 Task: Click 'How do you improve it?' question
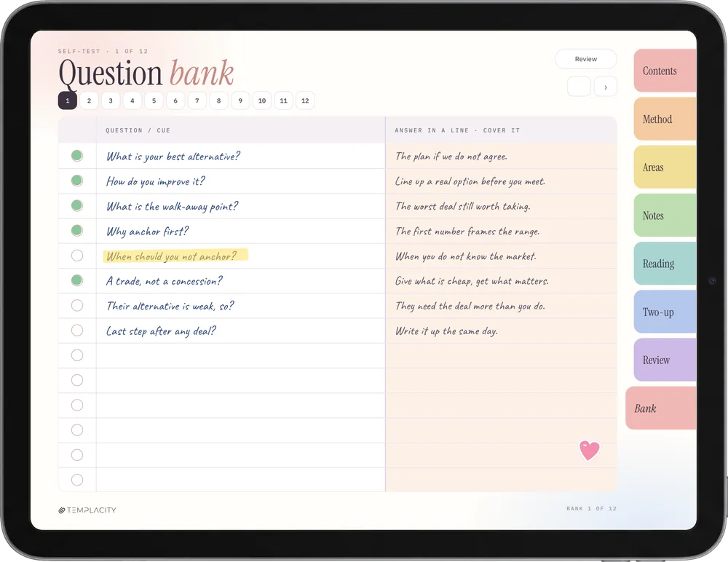click(x=156, y=181)
